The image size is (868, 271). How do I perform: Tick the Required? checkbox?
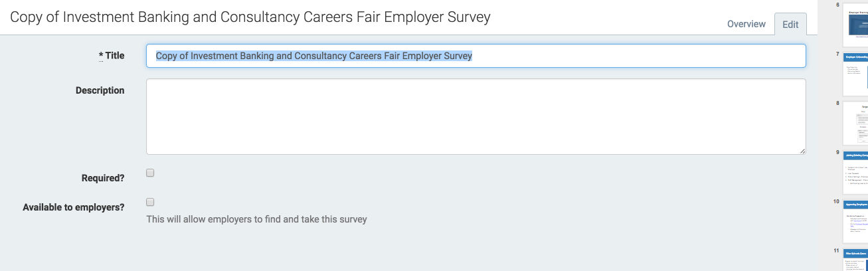point(150,173)
